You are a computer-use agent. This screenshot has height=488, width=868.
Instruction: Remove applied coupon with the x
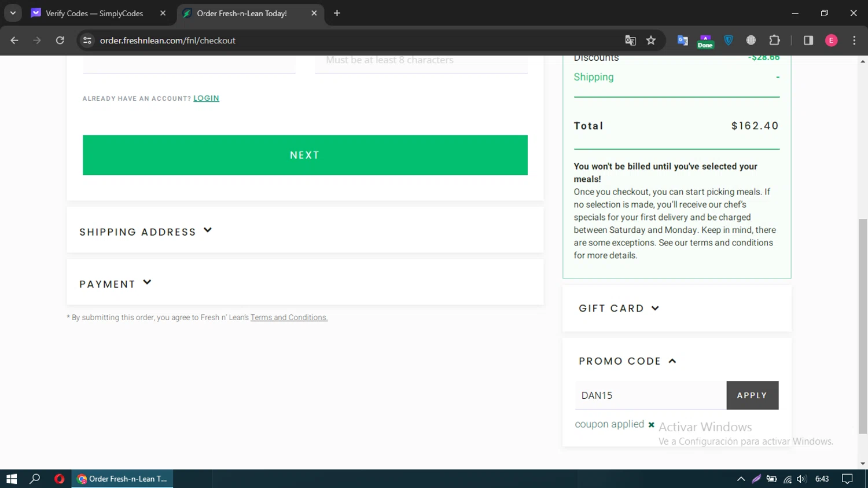pos(652,425)
